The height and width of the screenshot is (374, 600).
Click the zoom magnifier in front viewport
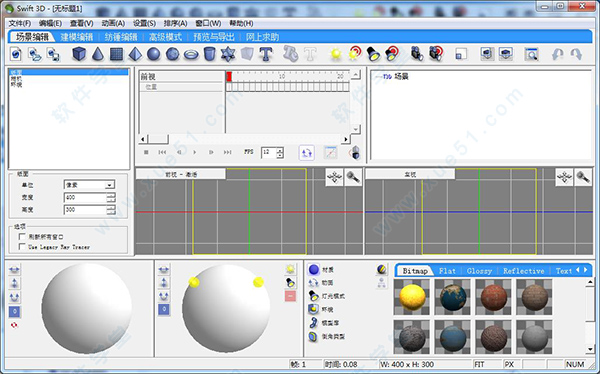click(353, 178)
